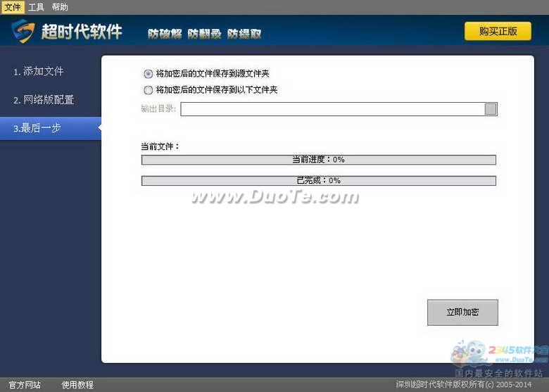Open the 工具 menu

click(x=36, y=7)
